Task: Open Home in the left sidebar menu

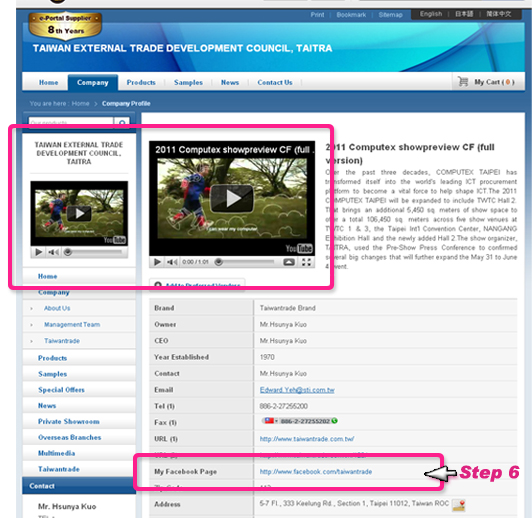Action: pos(48,276)
